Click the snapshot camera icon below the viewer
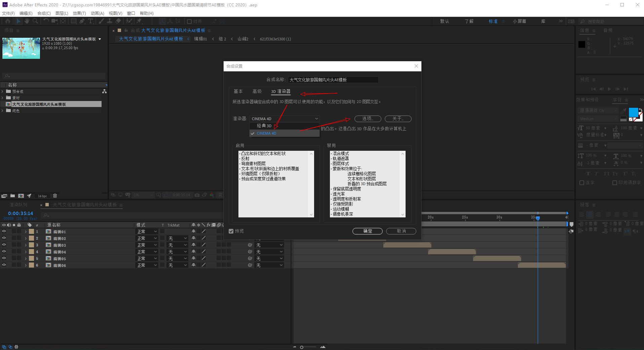 [x=196, y=195]
